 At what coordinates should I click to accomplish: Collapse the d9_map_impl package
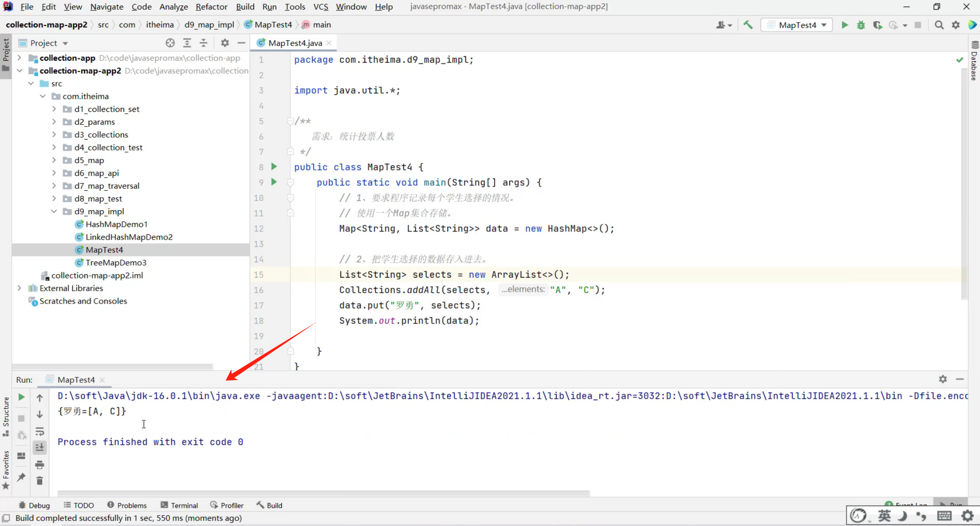pyautogui.click(x=54, y=211)
